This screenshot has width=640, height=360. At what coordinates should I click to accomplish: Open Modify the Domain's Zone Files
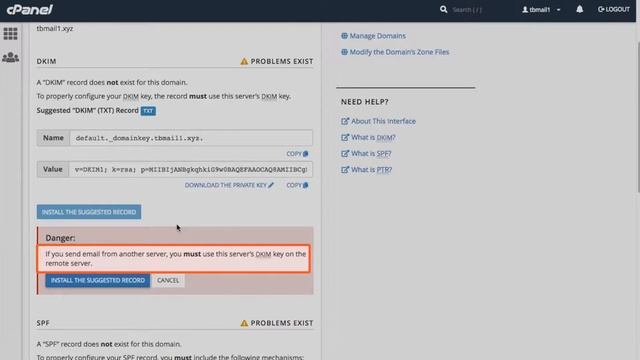(x=399, y=52)
